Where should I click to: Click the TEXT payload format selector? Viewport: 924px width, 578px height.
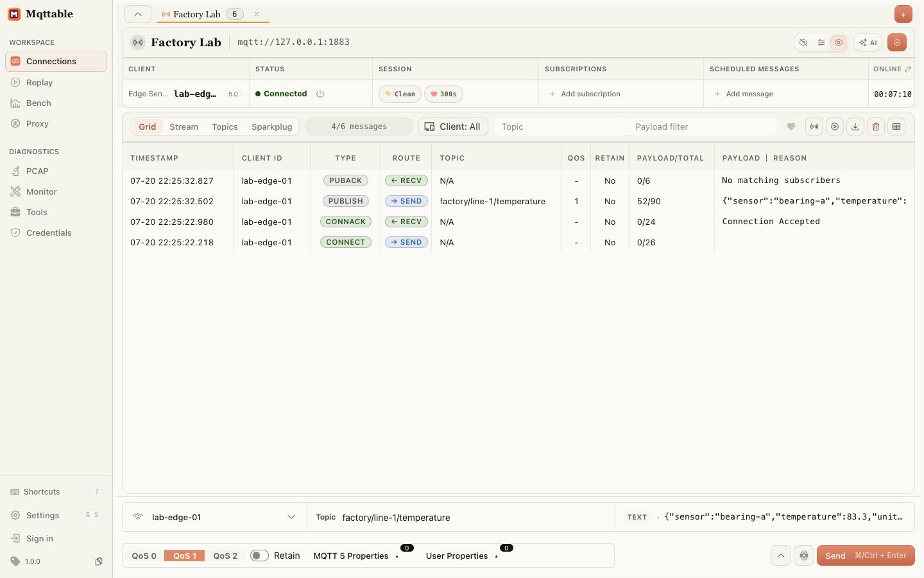pyautogui.click(x=637, y=517)
